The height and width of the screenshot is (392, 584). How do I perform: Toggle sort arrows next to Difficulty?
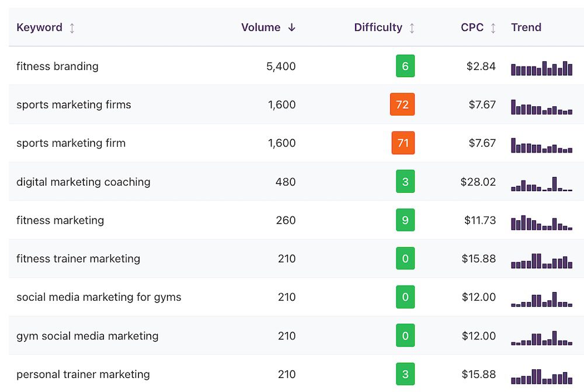point(412,28)
